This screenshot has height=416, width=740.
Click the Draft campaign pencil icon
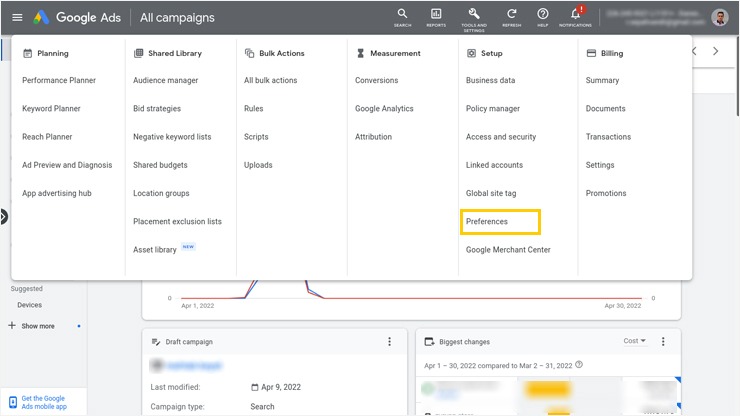156,341
